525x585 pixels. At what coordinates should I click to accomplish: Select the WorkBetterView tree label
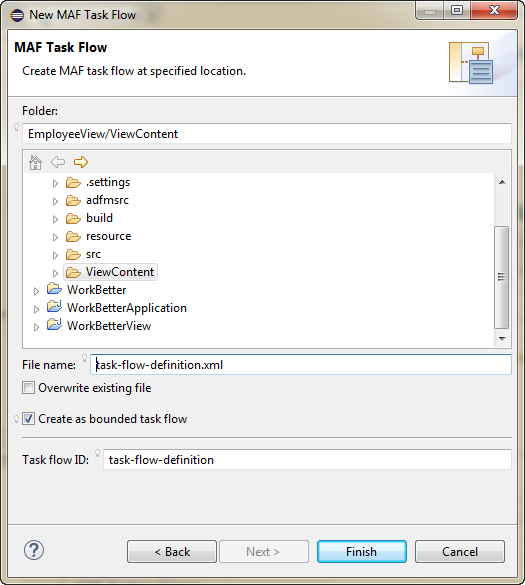coord(109,326)
